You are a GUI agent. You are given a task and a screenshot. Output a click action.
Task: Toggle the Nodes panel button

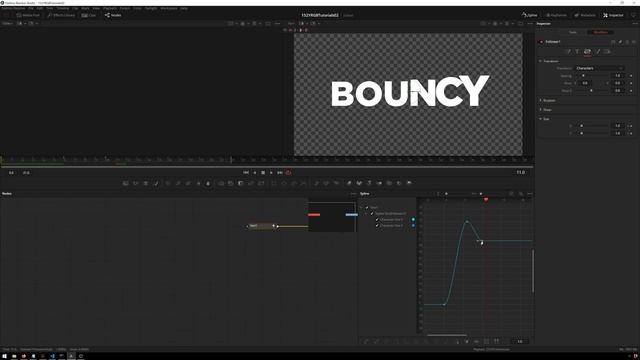tap(113, 15)
